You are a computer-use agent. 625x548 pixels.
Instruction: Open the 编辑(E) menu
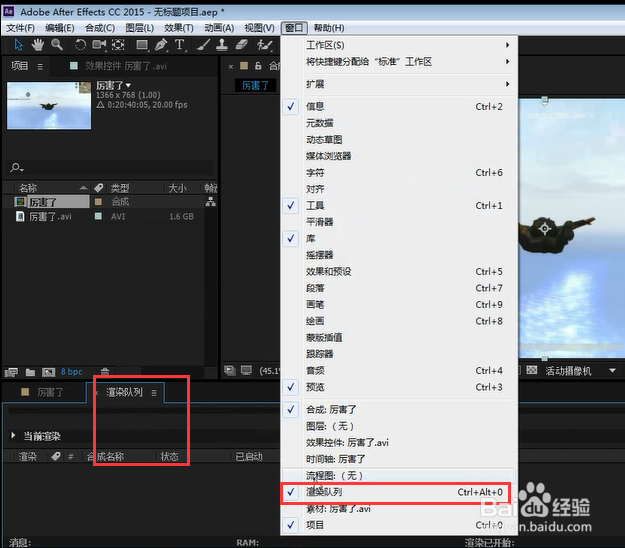coord(60,28)
